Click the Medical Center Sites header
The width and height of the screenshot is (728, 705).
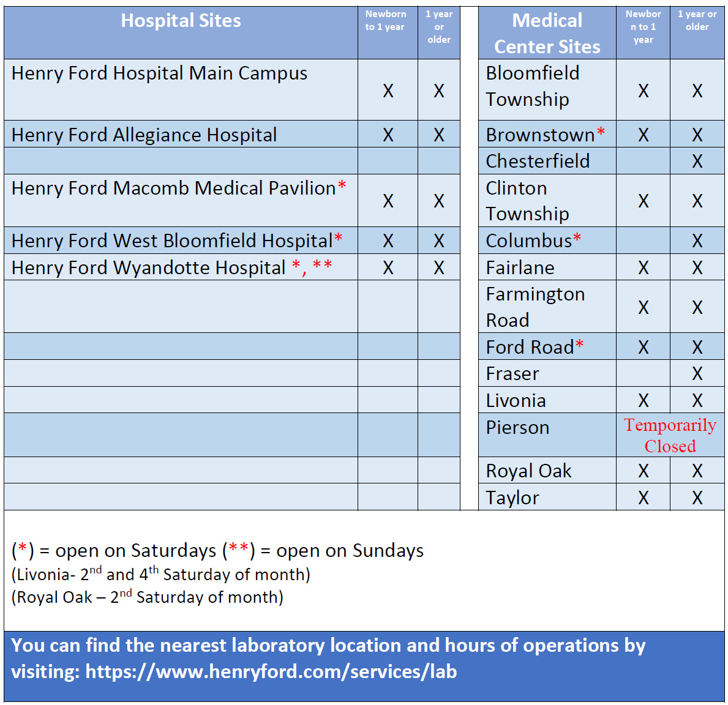[x=547, y=33]
